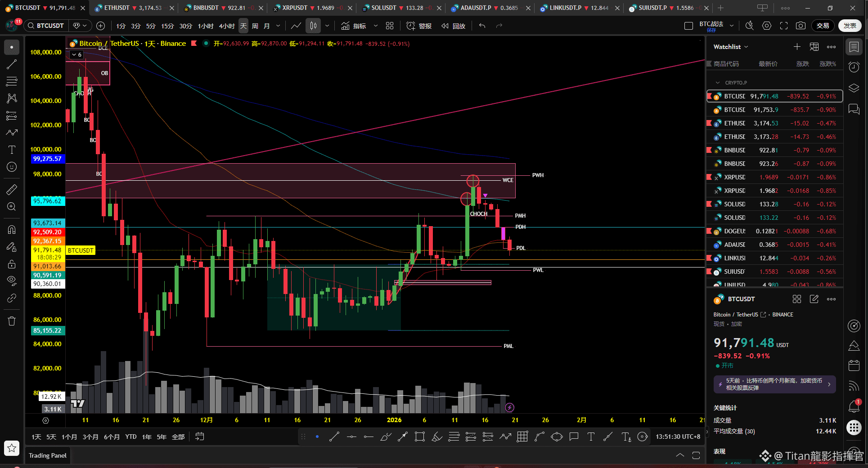Screen dimensions: 868x468
Task: Add a symbol to the Watchlist
Action: pyautogui.click(x=797, y=47)
